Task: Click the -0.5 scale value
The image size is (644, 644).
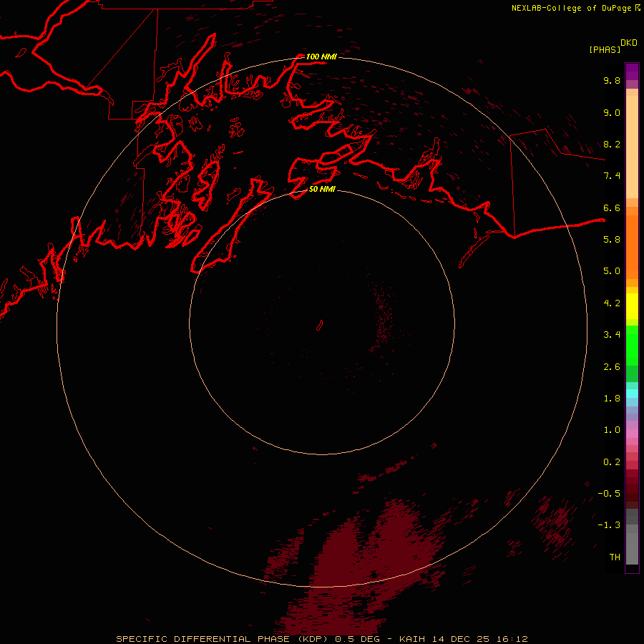Action: [x=609, y=494]
